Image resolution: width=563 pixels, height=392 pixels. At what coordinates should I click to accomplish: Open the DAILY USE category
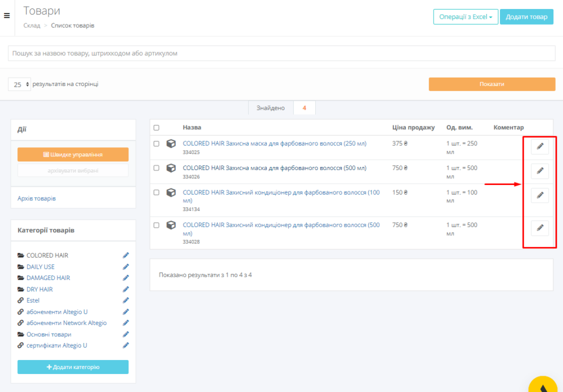click(x=41, y=267)
